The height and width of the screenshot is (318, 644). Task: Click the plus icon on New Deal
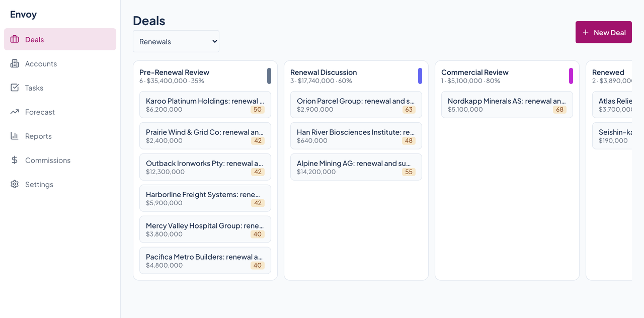click(x=586, y=32)
